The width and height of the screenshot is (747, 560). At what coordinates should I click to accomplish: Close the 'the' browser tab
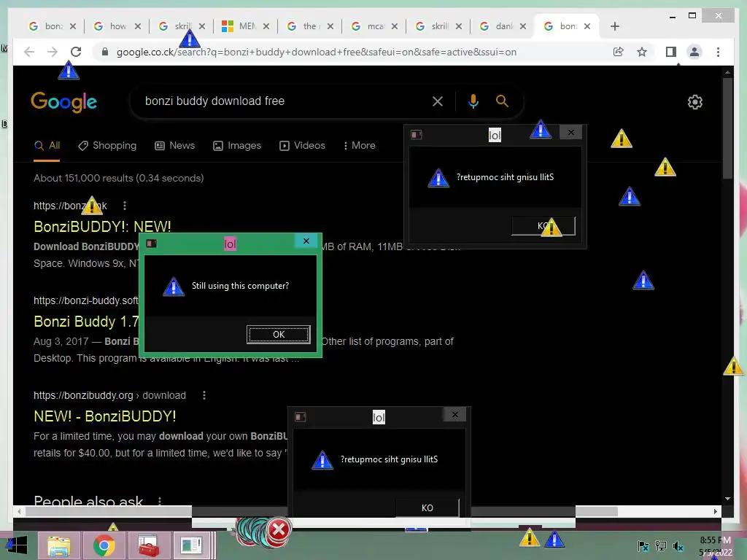point(330,26)
